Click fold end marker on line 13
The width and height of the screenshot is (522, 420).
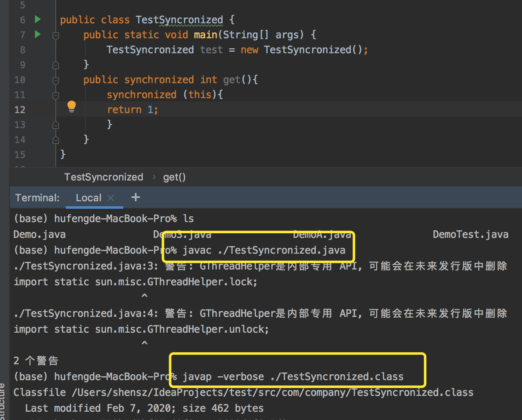(x=56, y=125)
